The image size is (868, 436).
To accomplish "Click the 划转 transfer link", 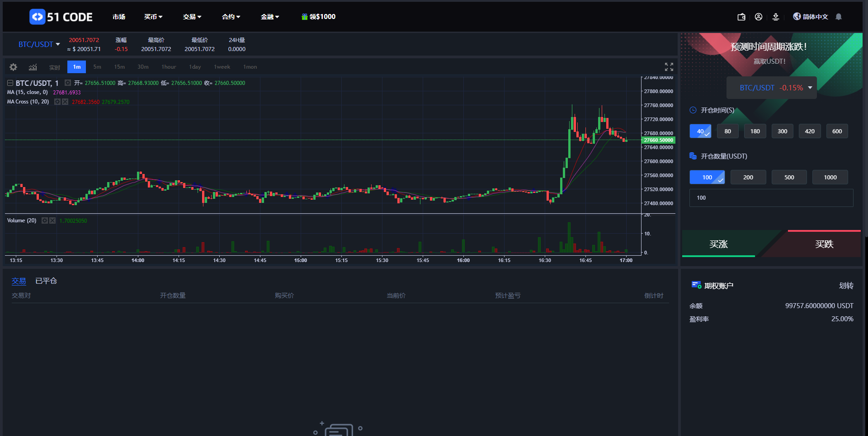I will (x=846, y=286).
